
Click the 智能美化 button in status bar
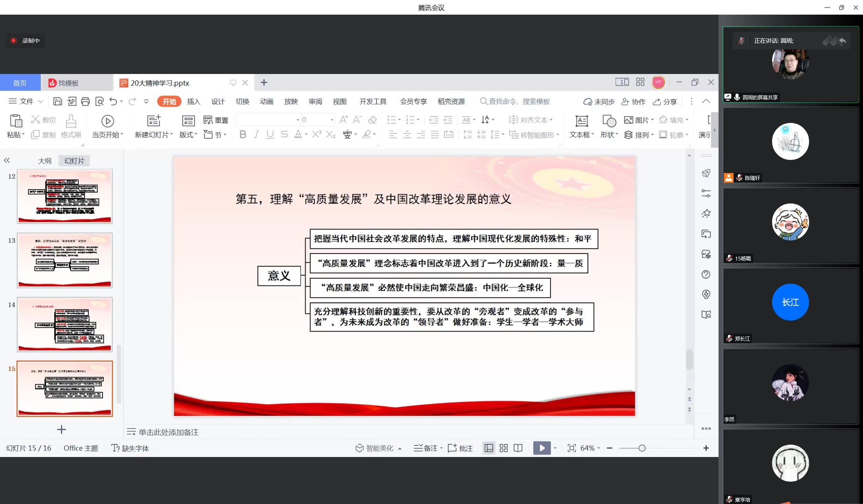click(375, 448)
